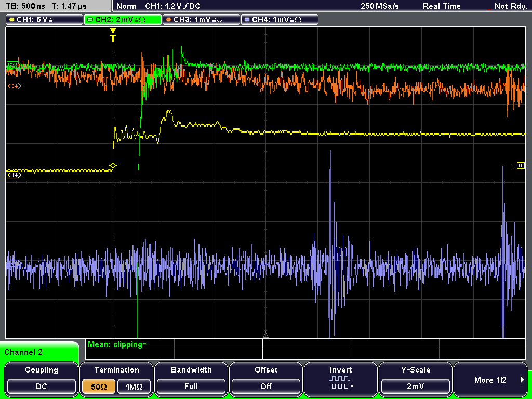Set termination to 1MΩ
The width and height of the screenshot is (532, 399).
click(134, 387)
